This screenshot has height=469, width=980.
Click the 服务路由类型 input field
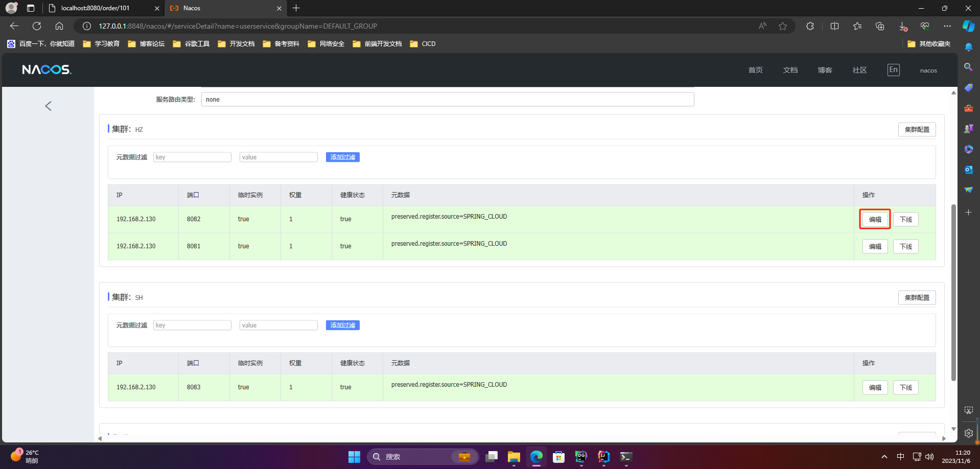448,100
